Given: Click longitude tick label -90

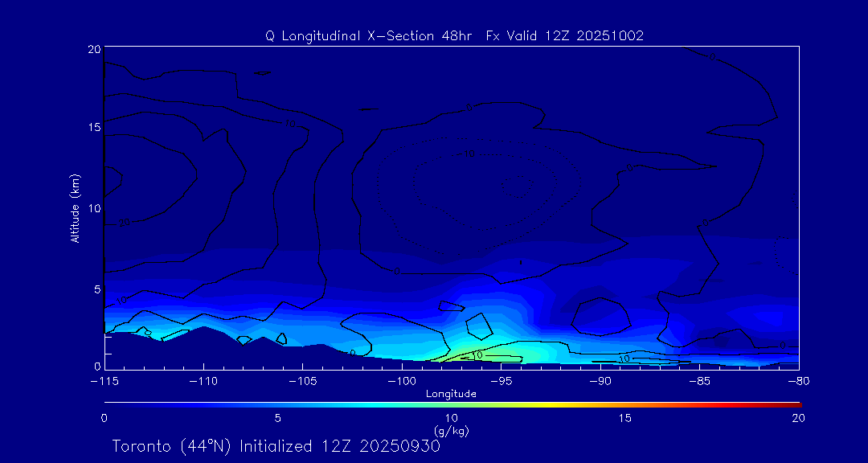Looking at the screenshot, I should 600,381.
